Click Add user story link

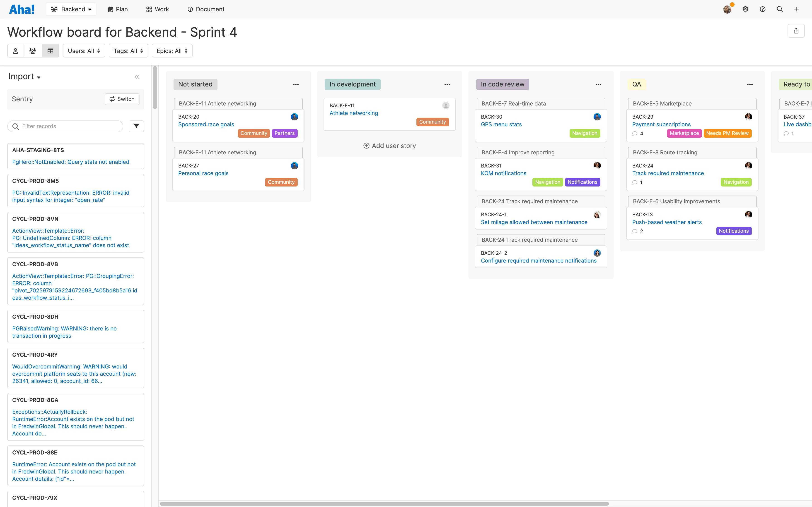(x=389, y=146)
